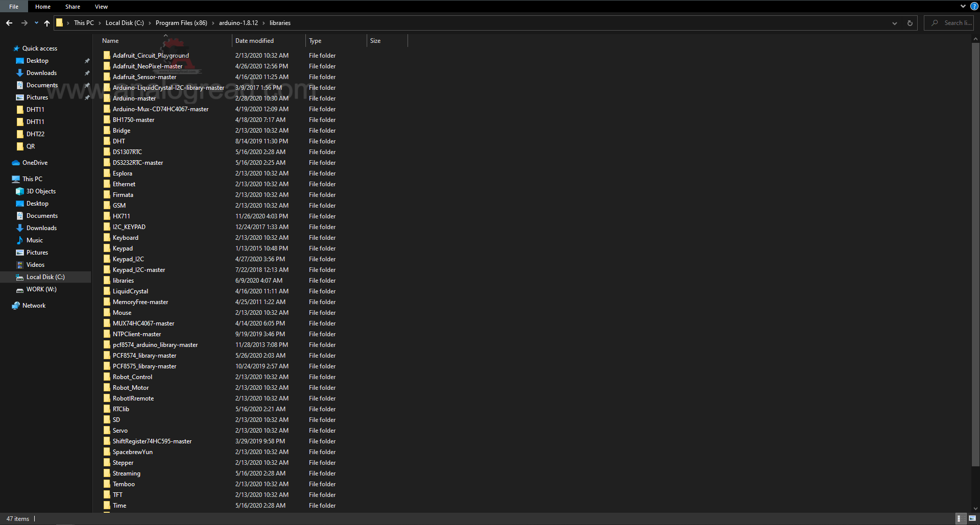Select the Servo folder icon
The height and width of the screenshot is (525, 980).
[x=107, y=430]
